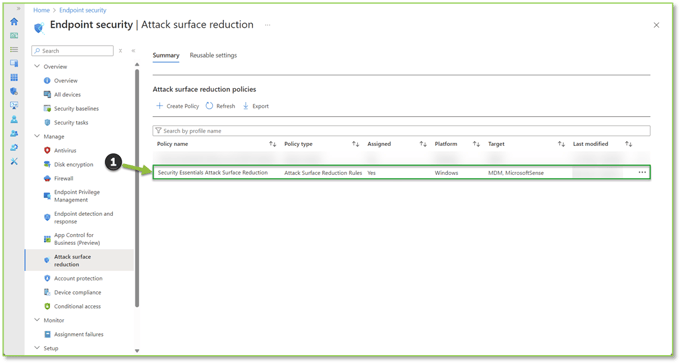
Task: Collapse the Overview section chevron
Action: point(37,66)
